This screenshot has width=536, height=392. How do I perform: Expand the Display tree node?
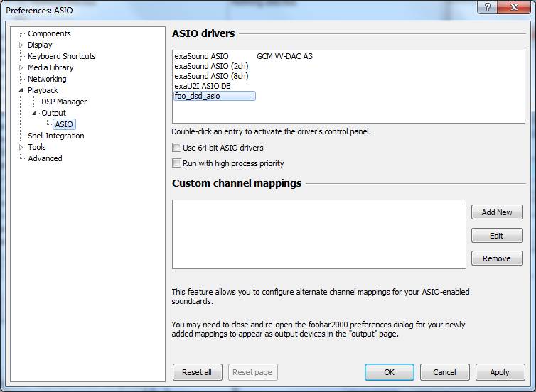coord(21,45)
